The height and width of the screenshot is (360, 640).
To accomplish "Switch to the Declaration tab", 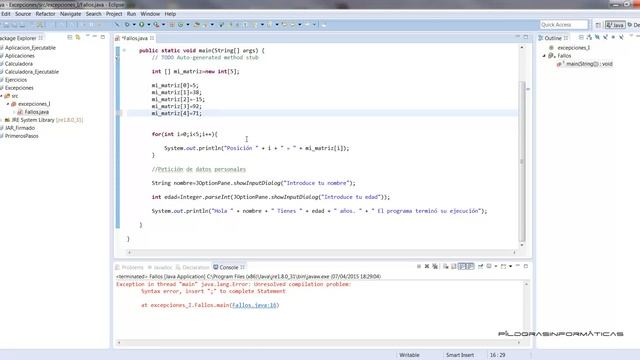I will click(192, 267).
